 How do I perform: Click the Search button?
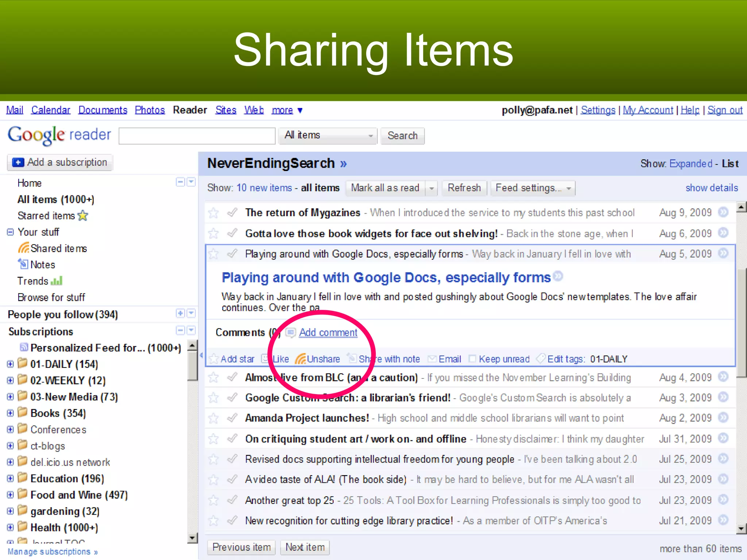tap(402, 136)
